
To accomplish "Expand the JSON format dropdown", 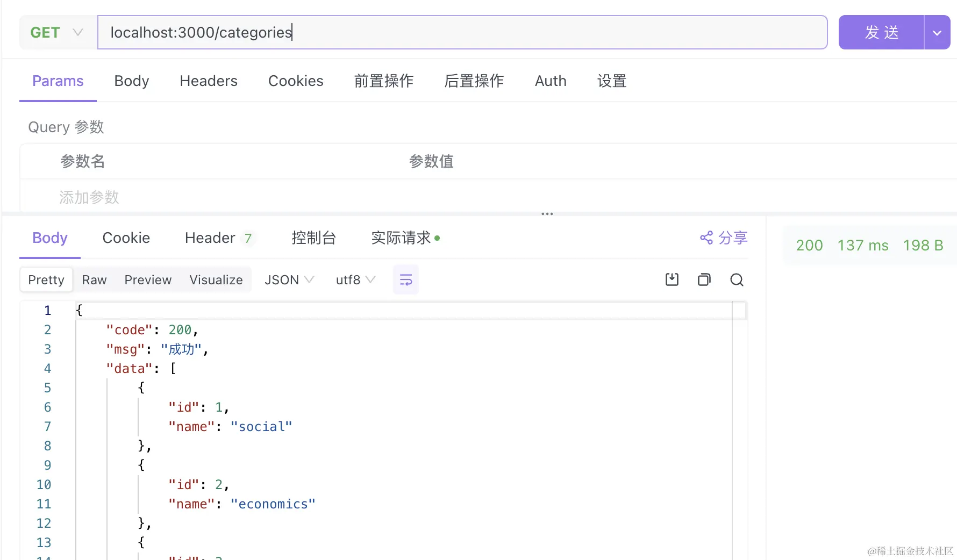I will [x=289, y=280].
